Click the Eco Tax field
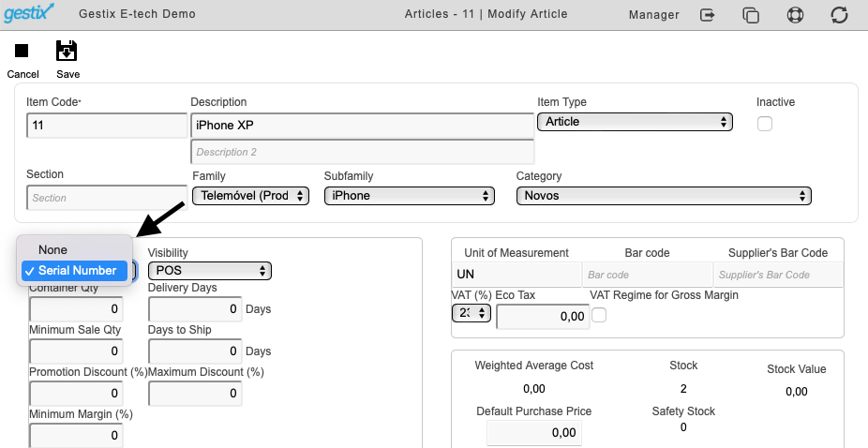 (543, 317)
